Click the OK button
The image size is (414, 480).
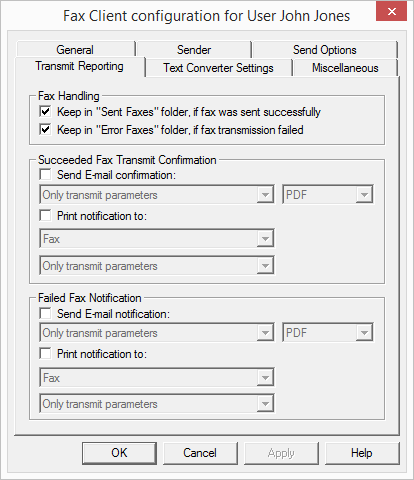pos(119,453)
